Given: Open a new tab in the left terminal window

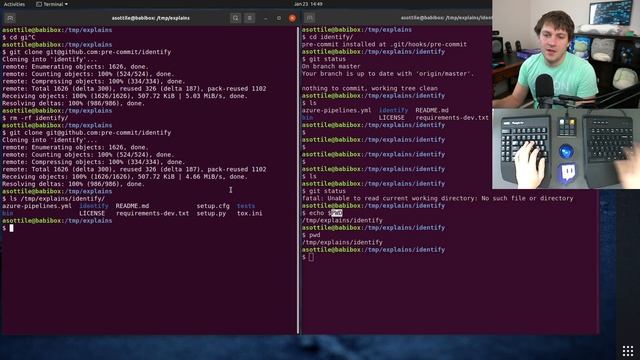Looking at the screenshot, I should pos(10,18).
